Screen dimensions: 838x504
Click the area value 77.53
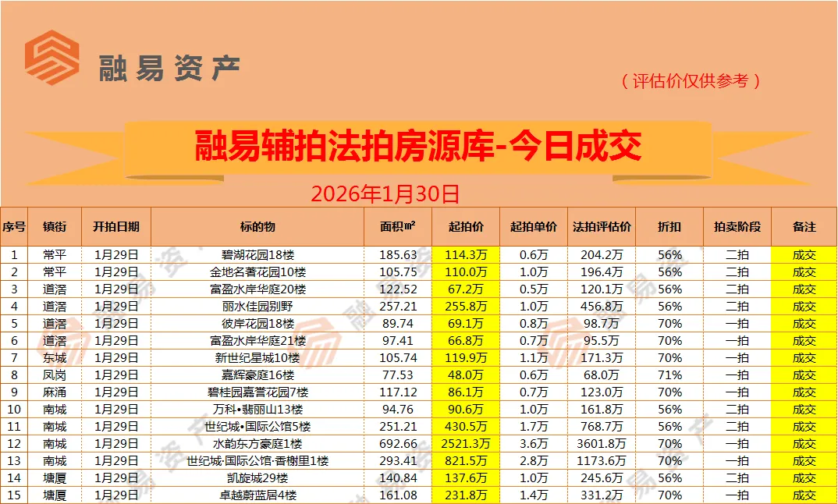(x=398, y=375)
